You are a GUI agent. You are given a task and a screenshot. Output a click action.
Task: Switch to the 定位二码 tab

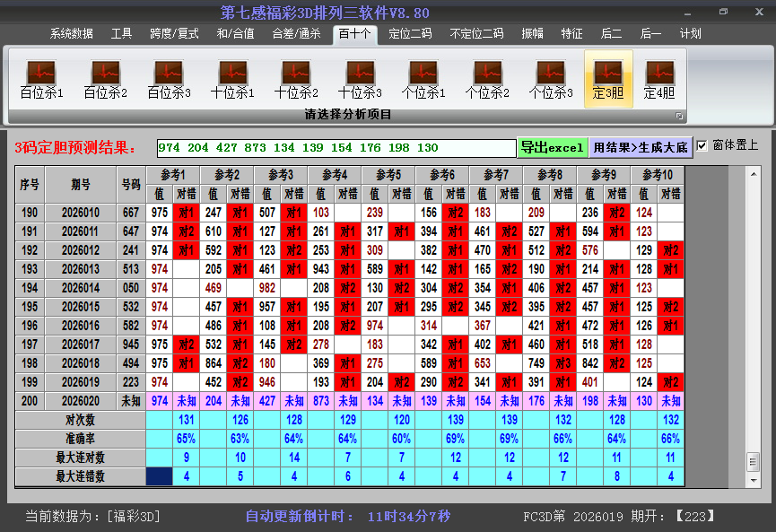(409, 34)
